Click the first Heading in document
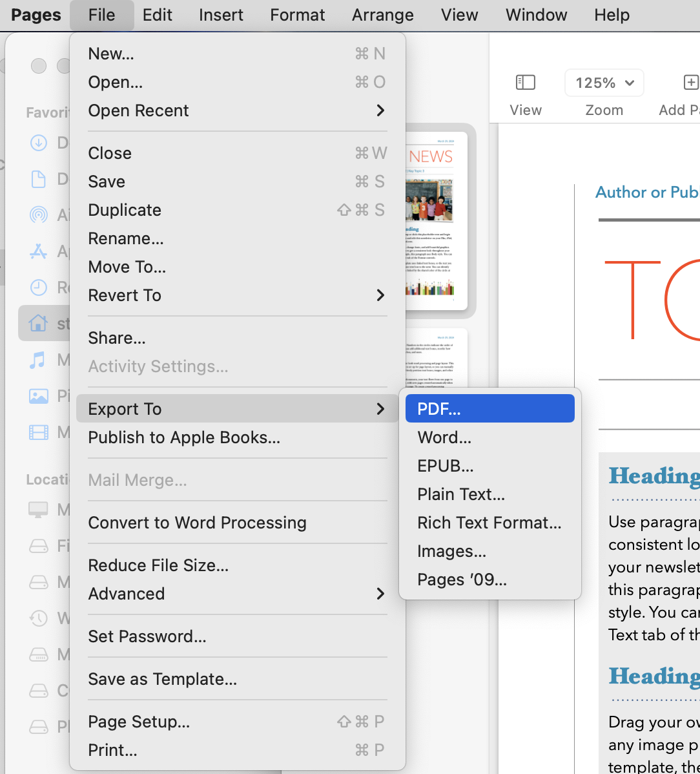This screenshot has width=700, height=774. tap(654, 476)
